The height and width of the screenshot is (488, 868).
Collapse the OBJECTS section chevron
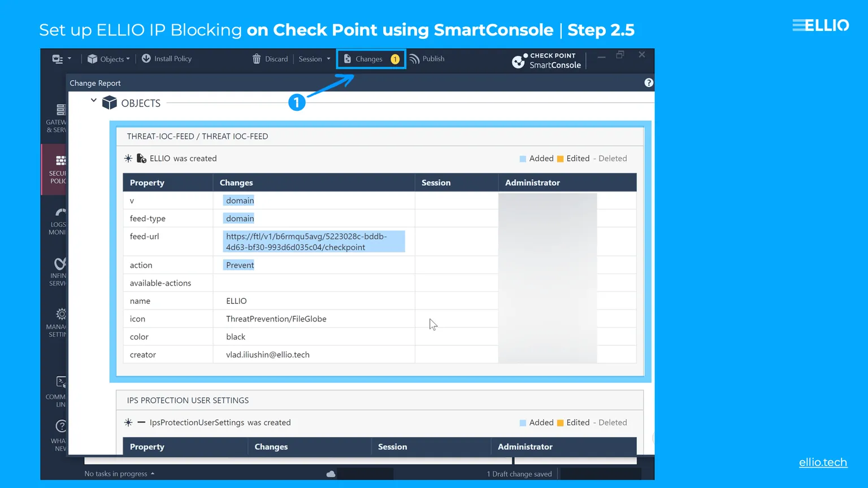[x=94, y=101]
